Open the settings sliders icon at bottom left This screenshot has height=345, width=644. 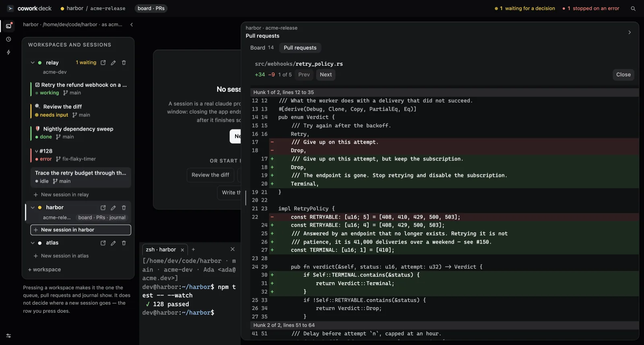click(8, 335)
